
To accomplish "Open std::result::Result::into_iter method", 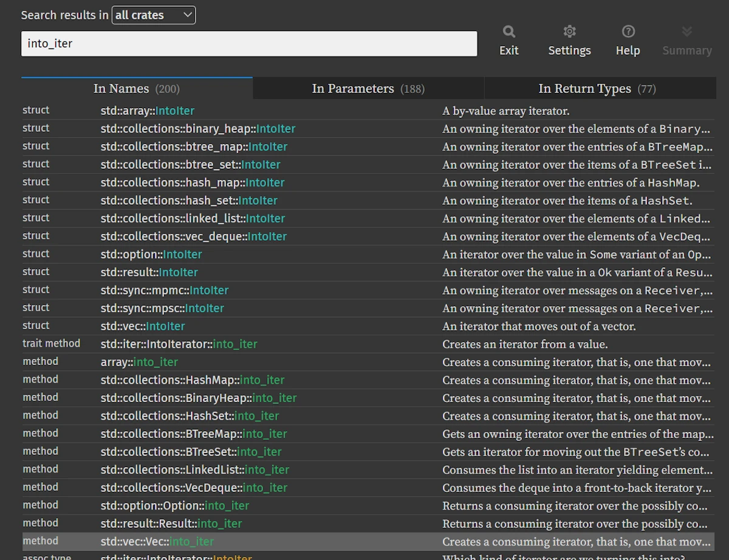I will click(x=171, y=524).
